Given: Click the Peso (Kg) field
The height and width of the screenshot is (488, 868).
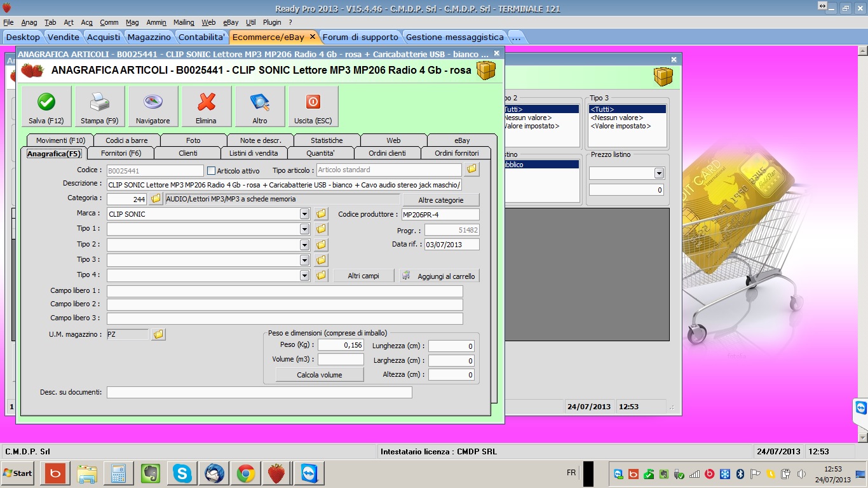Looking at the screenshot, I should point(341,345).
